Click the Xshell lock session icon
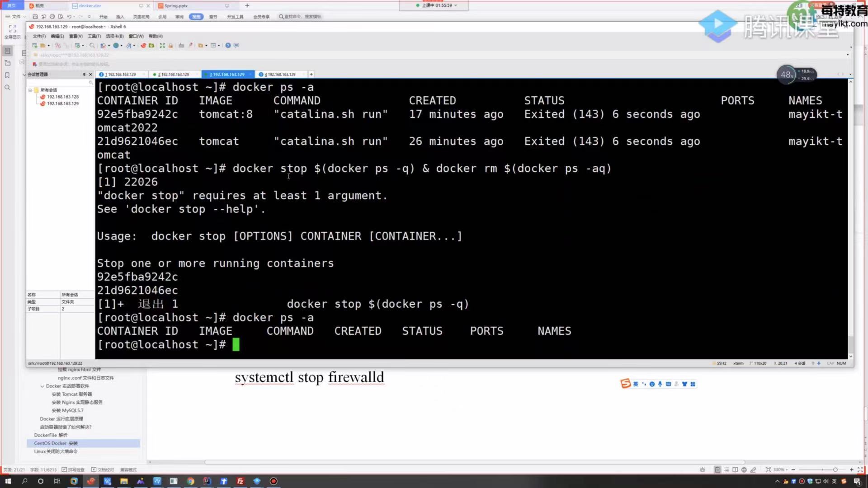 pos(170,46)
